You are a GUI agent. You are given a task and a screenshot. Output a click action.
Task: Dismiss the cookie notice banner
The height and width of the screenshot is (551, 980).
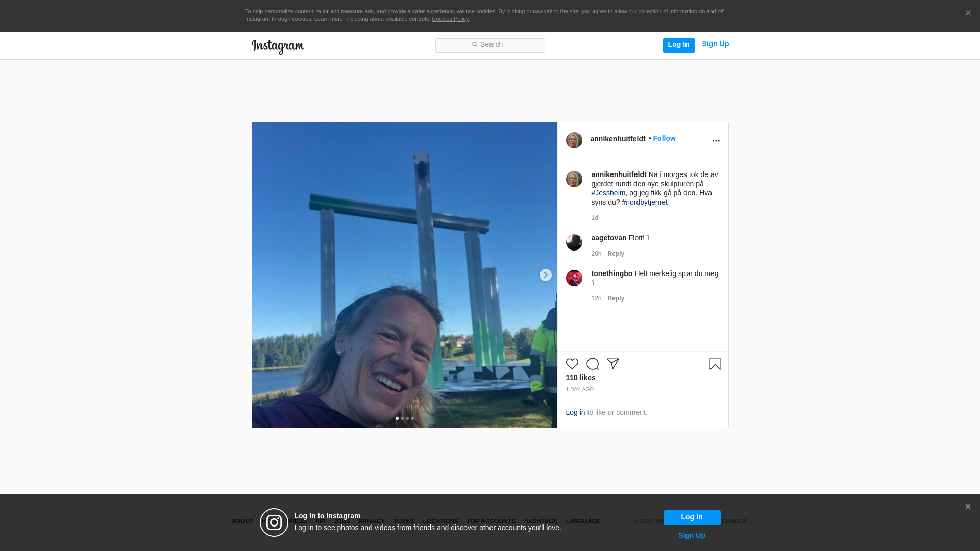point(968,13)
